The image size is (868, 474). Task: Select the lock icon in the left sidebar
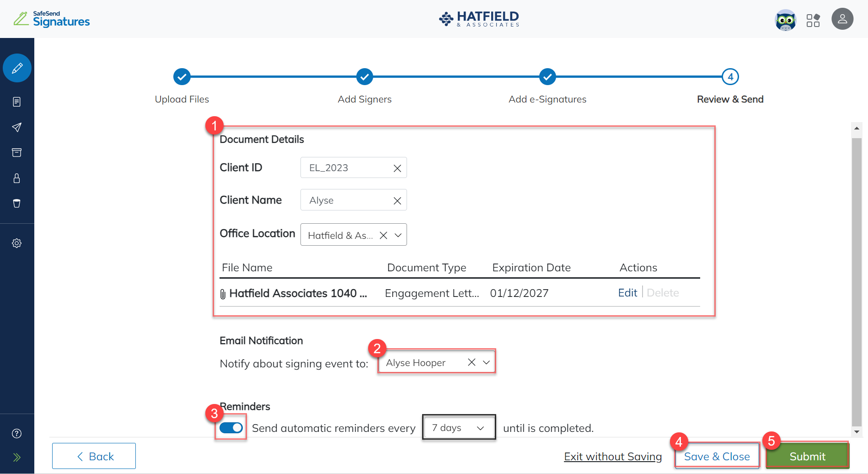17,178
